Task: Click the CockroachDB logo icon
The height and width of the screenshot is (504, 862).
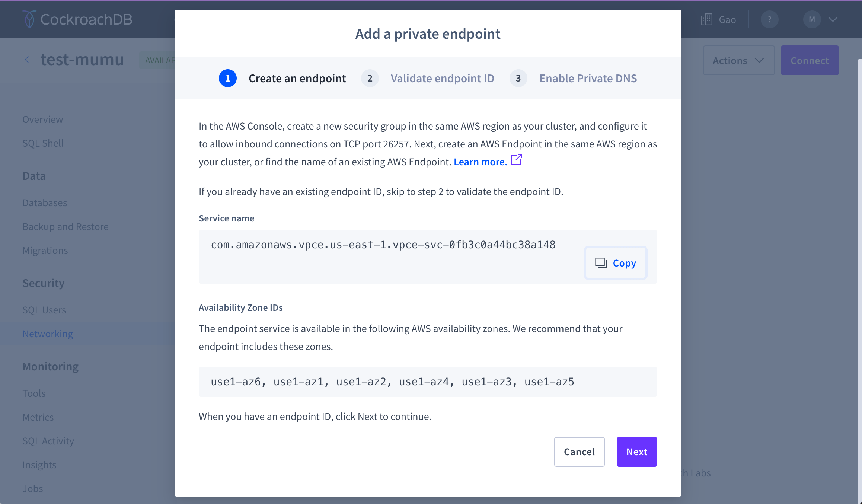Action: point(29,19)
